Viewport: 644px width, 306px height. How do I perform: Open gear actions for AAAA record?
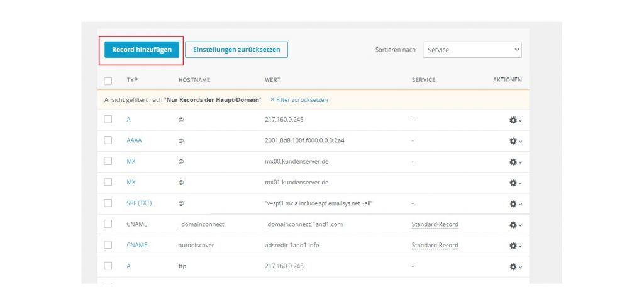click(515, 140)
